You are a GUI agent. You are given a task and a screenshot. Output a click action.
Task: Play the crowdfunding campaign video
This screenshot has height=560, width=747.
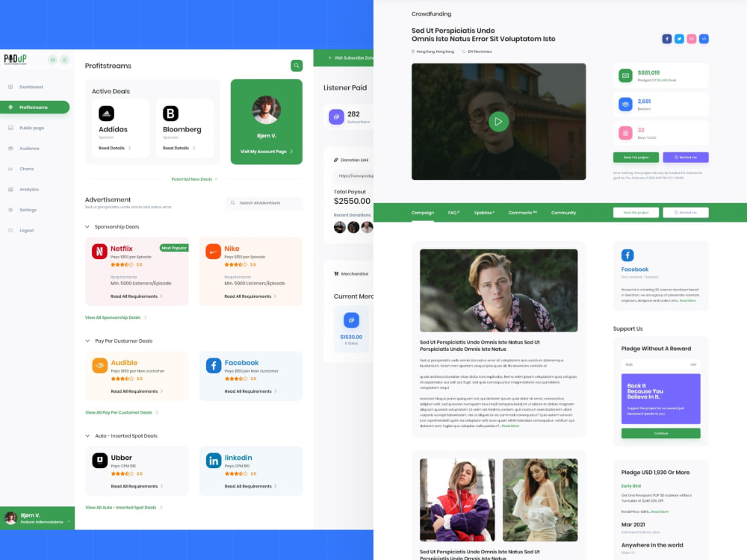coord(498,122)
